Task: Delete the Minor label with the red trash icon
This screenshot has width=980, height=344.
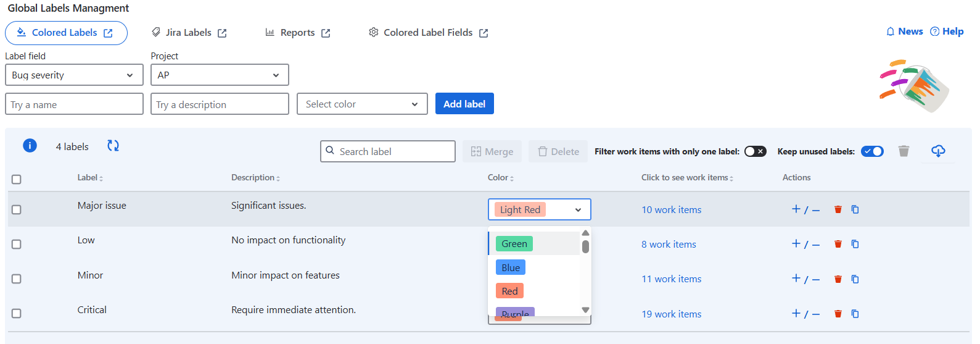Action: tap(838, 279)
